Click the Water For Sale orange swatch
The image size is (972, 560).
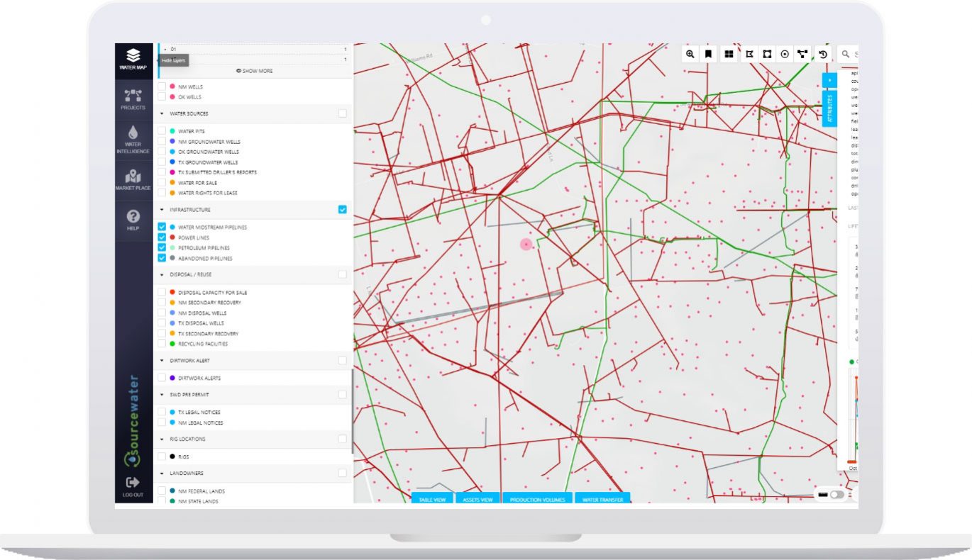coord(172,183)
